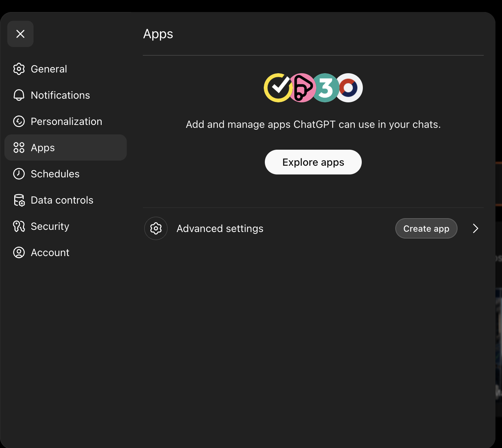Go to the Schedules tab

point(66,174)
